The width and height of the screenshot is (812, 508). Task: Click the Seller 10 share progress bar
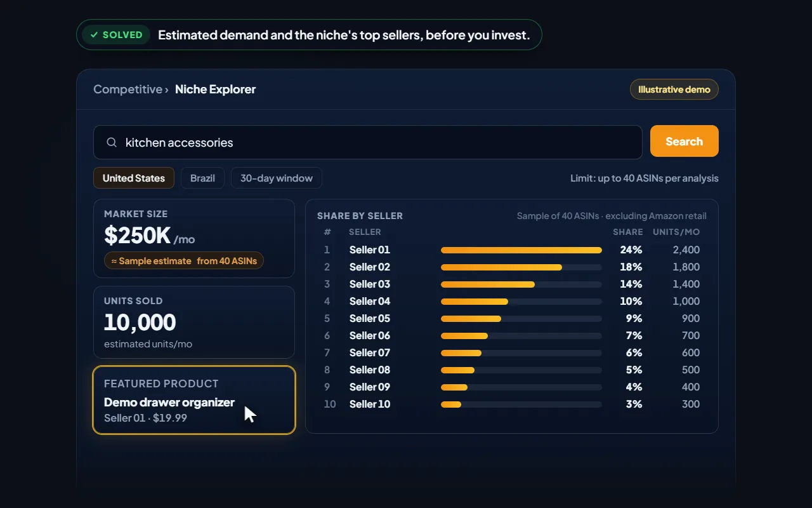pyautogui.click(x=521, y=404)
